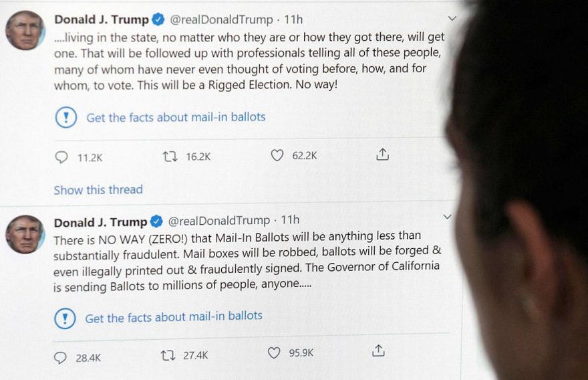The height and width of the screenshot is (380, 588).
Task: Click the profile avatar on the top tweet
Action: [25, 30]
